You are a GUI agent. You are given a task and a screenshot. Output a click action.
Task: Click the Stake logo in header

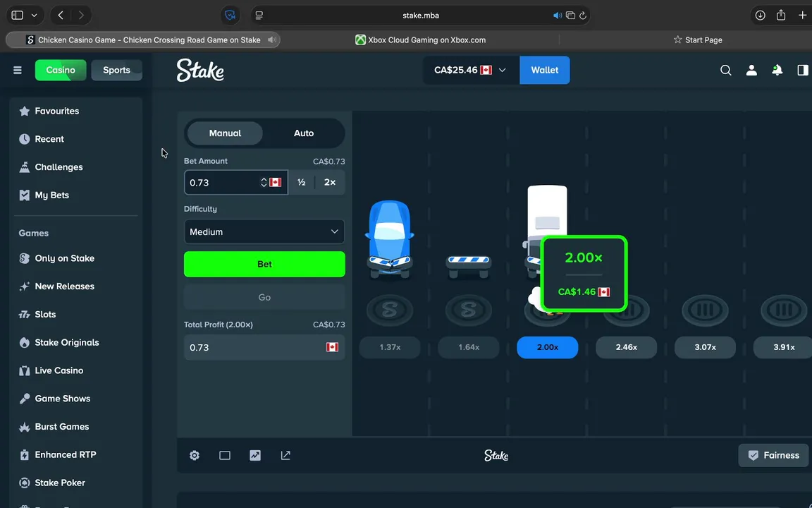pos(200,70)
